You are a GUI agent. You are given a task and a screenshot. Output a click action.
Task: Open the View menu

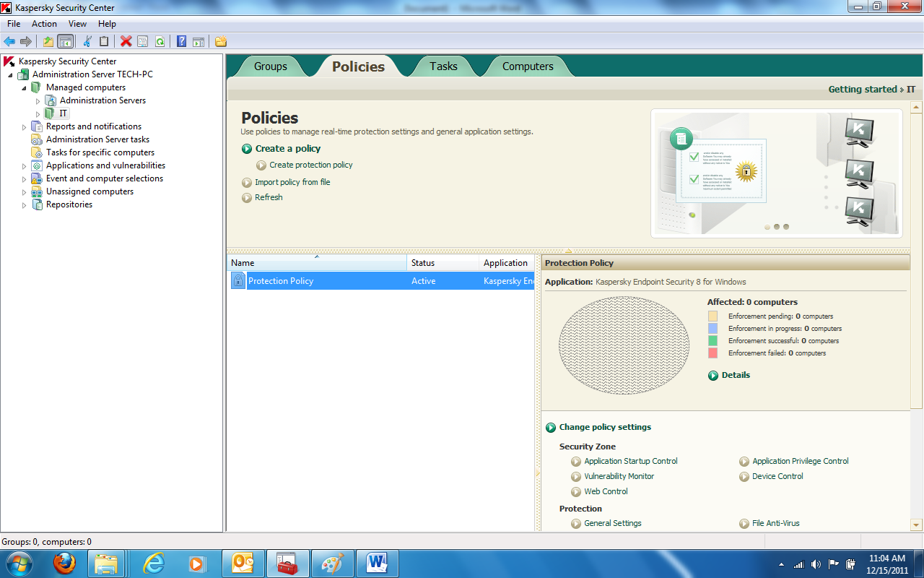(77, 24)
